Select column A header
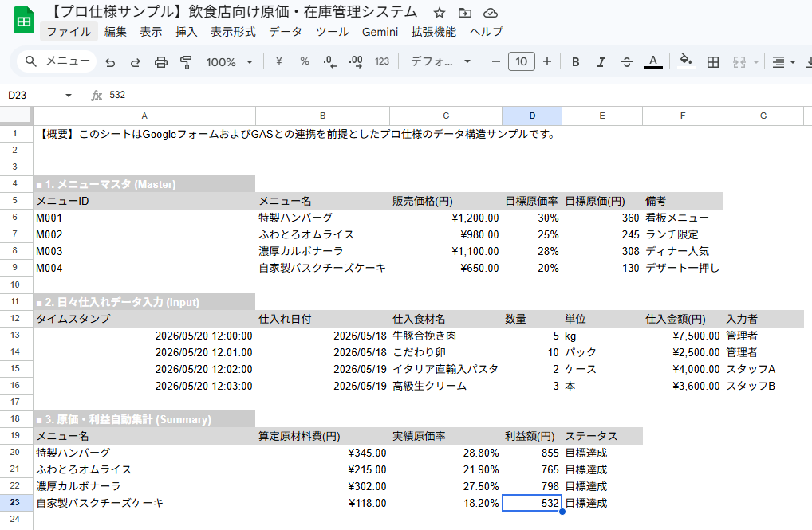 tap(144, 116)
